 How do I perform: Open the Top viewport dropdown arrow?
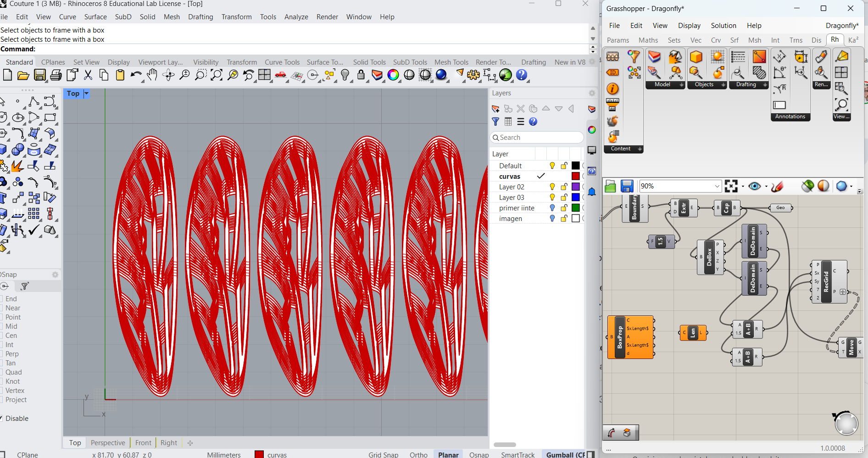click(86, 94)
